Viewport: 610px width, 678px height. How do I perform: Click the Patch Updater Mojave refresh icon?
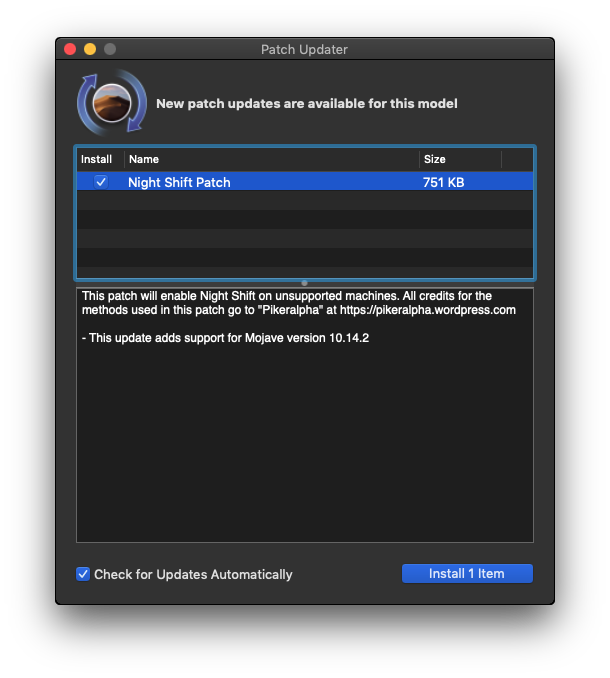(112, 102)
